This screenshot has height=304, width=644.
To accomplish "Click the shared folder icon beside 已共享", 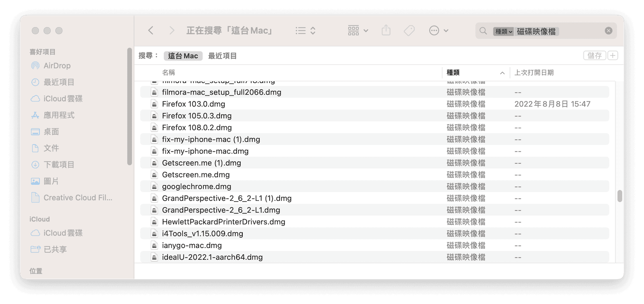I will [x=35, y=250].
